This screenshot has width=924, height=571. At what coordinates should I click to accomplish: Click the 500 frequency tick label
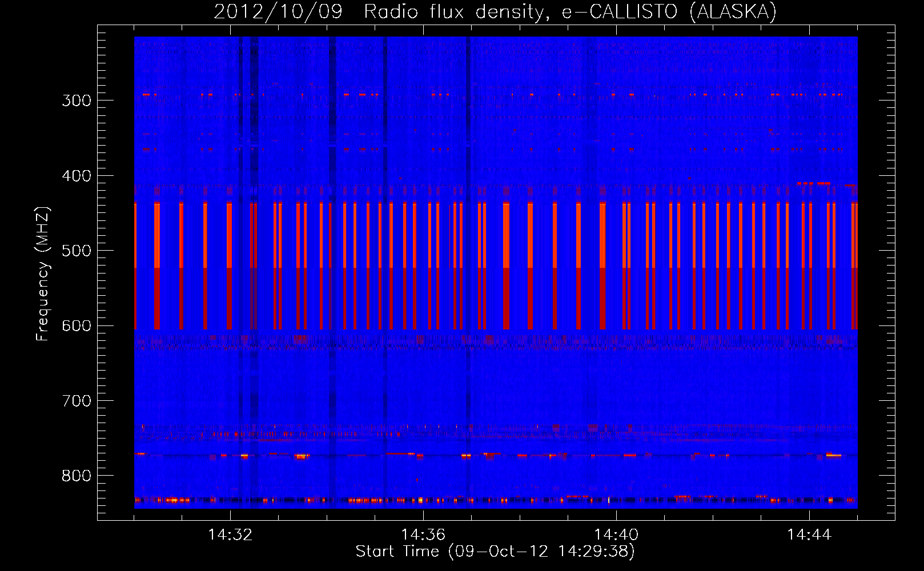[x=77, y=251]
